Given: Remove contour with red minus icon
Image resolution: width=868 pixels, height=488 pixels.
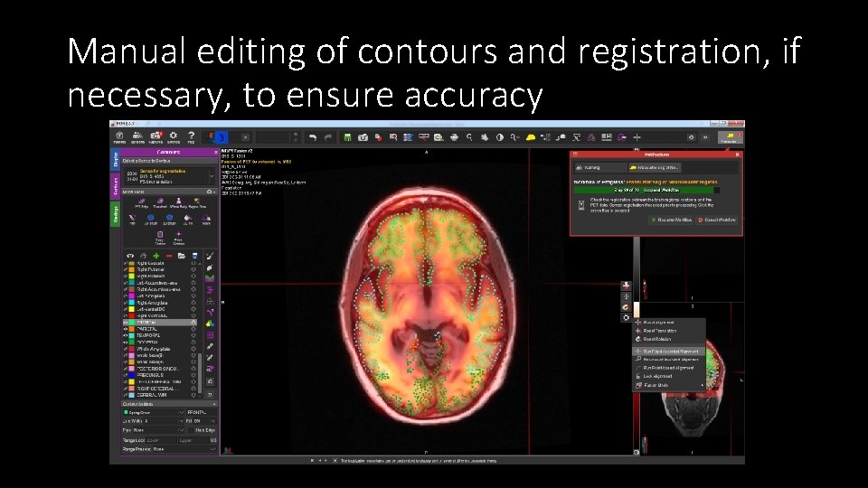Looking at the screenshot, I should tap(169, 256).
